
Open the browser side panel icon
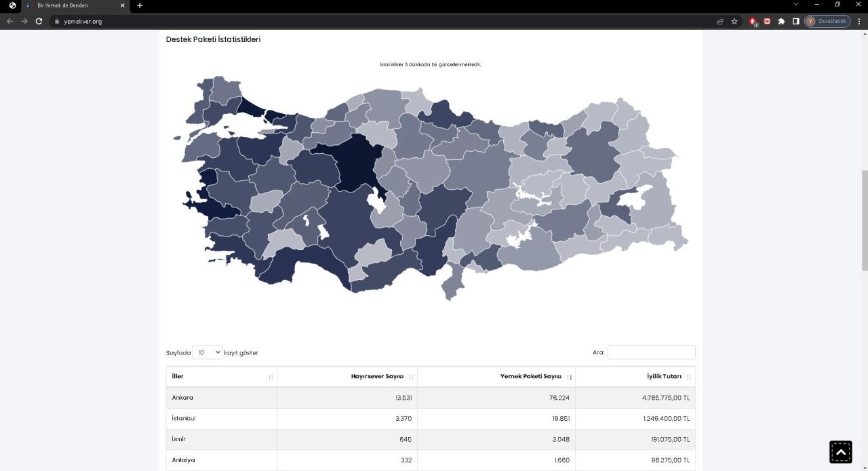[x=795, y=21]
